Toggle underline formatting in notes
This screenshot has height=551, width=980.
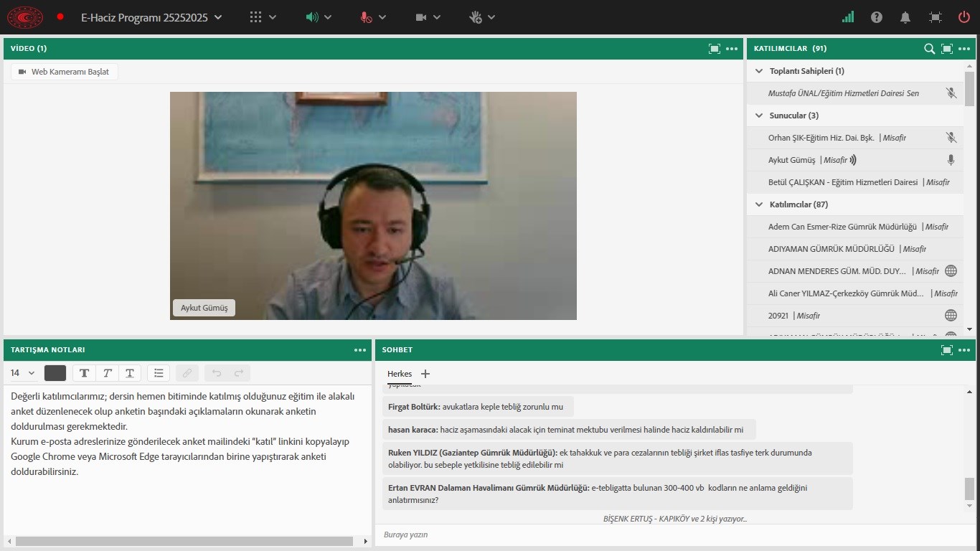tap(129, 373)
